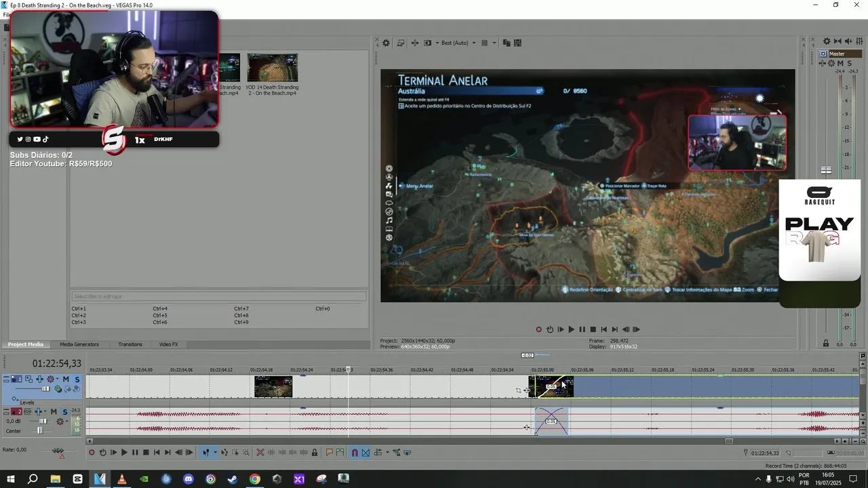The image size is (868, 488).
Task: Switch to the Media Generators tab
Action: pyautogui.click(x=79, y=344)
